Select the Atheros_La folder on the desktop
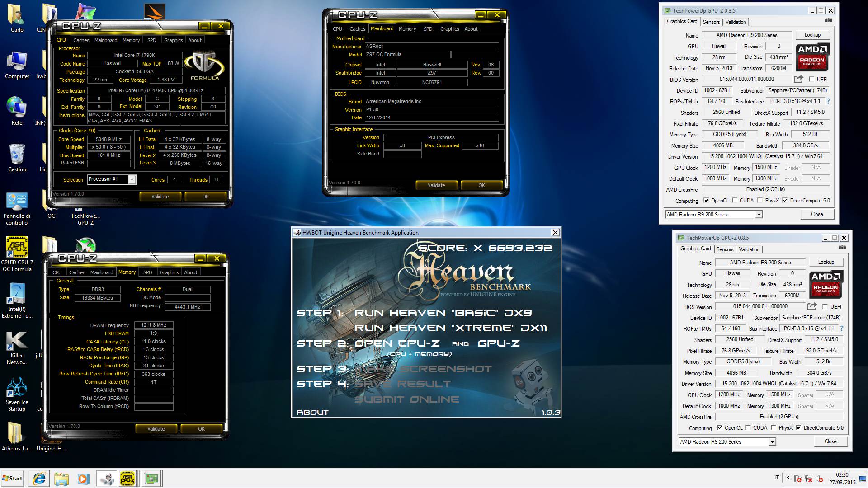868x488 pixels. 17,436
